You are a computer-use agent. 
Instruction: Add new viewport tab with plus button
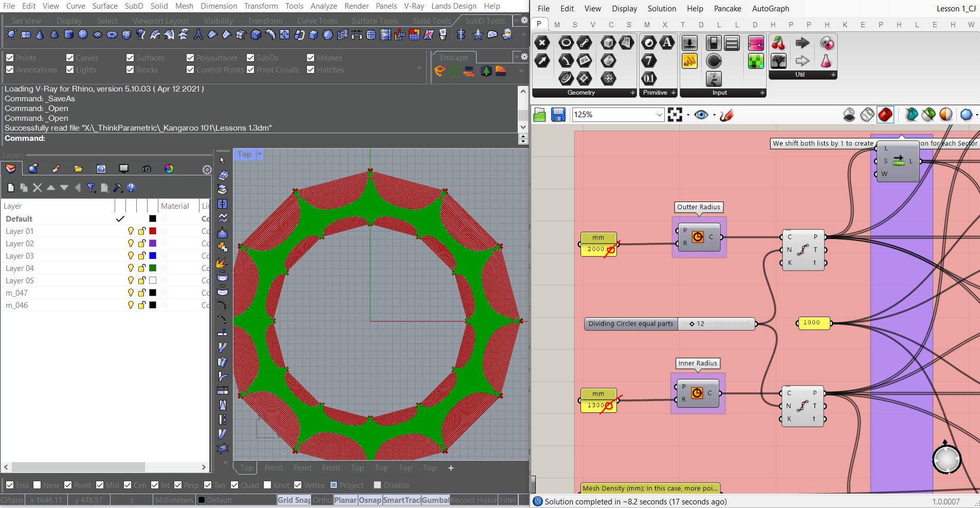pos(451,468)
